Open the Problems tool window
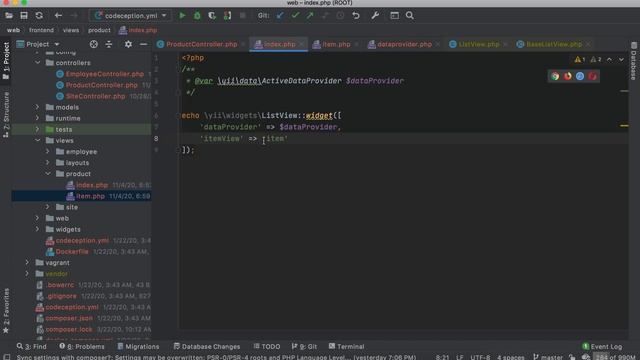The width and height of the screenshot is (640, 360). 82,347
